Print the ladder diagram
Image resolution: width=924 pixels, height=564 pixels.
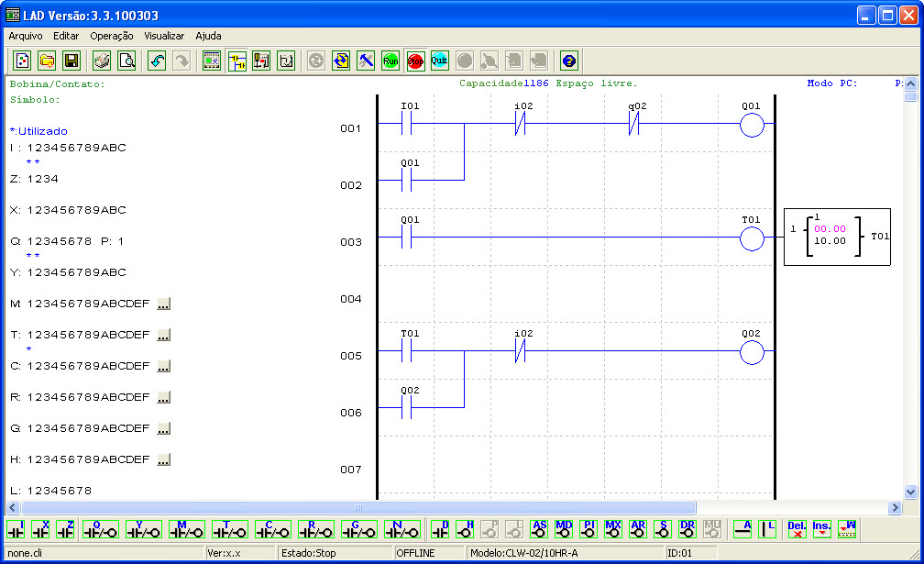click(102, 61)
